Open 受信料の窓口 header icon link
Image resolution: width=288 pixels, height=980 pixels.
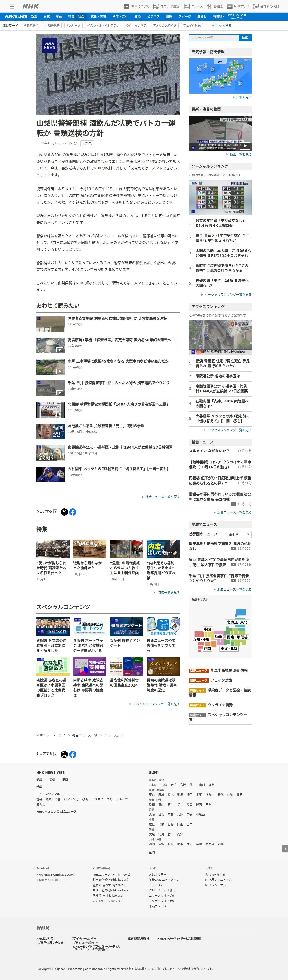click(x=266, y=7)
